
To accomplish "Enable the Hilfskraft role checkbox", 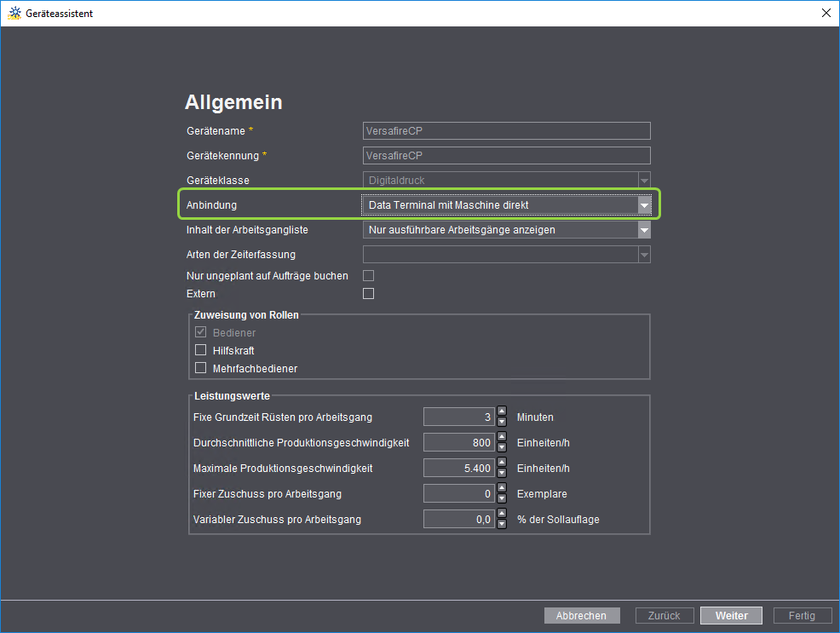I will (x=200, y=349).
